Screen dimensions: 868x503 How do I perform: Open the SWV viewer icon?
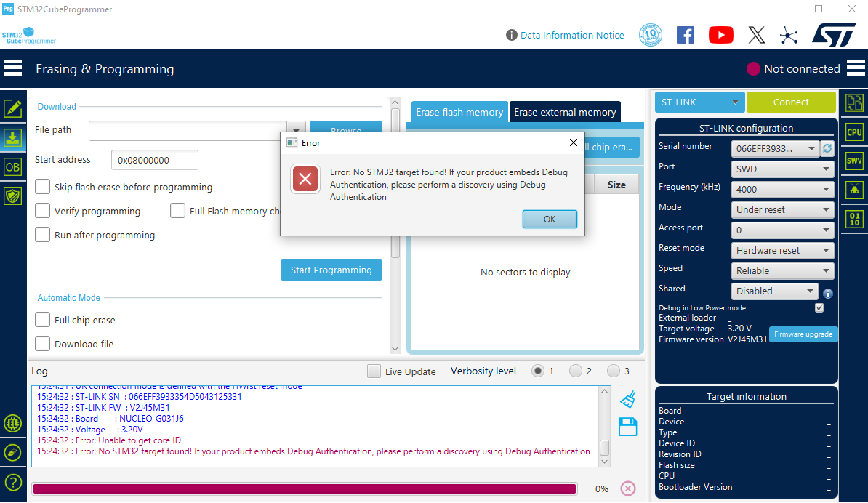[x=854, y=161]
